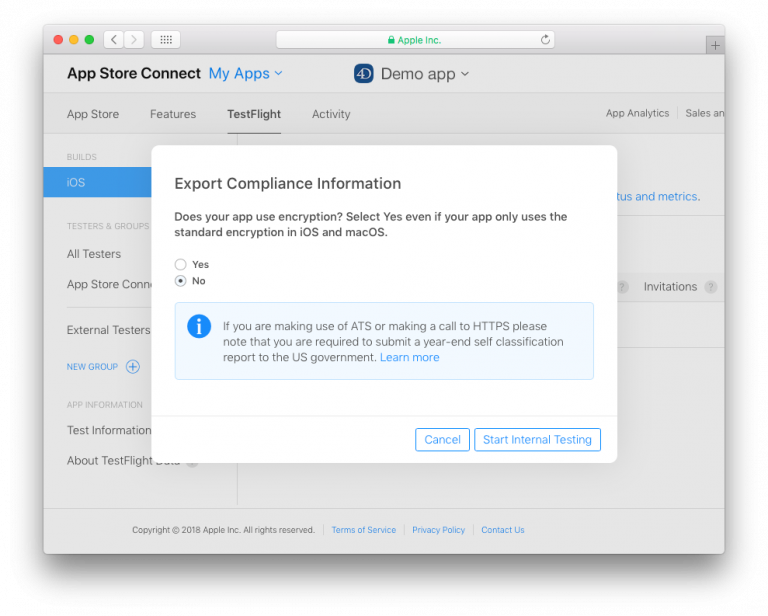Viewport: 768px width, 616px height.
Task: Open the Top Sites grid icon
Action: coord(166,40)
